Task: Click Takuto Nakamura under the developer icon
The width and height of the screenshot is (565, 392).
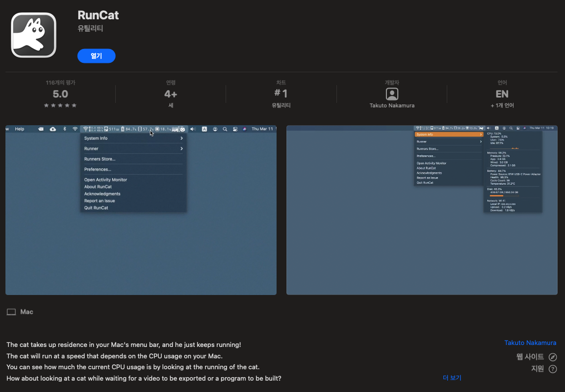Action: click(x=392, y=105)
